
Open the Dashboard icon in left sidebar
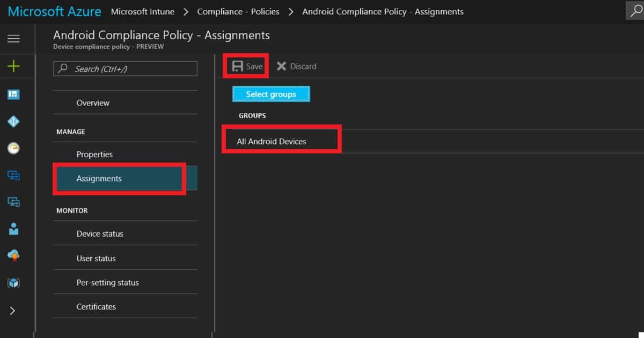[13, 94]
